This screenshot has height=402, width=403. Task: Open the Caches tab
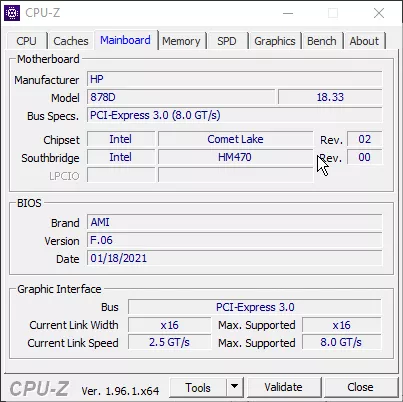[x=71, y=41]
